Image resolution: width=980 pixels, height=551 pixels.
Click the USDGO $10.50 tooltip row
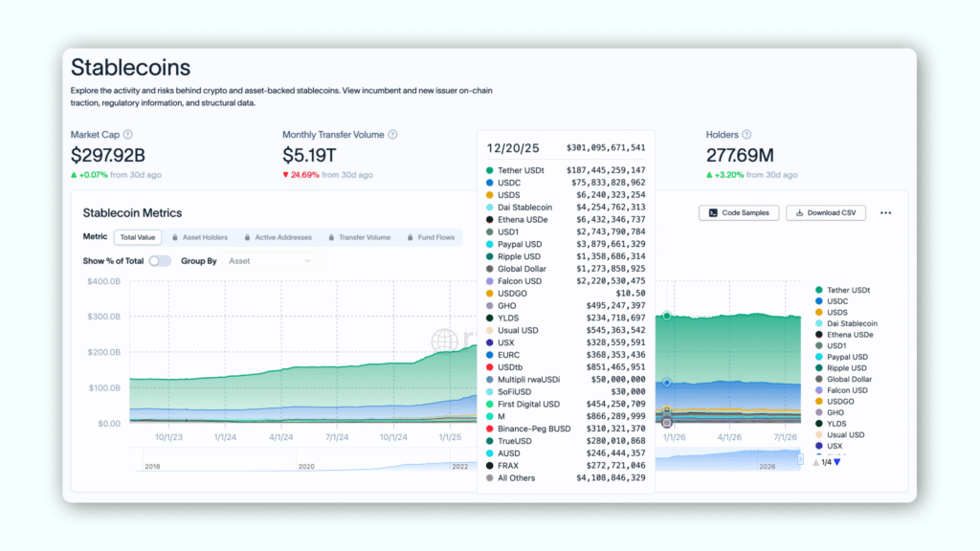tap(566, 293)
